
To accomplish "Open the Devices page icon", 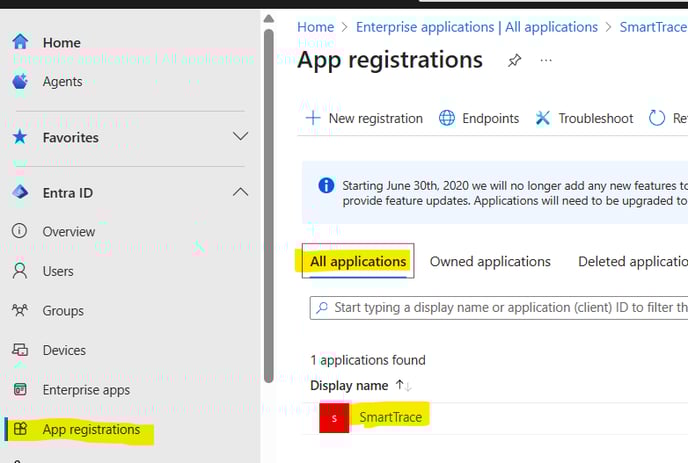I will [x=19, y=350].
